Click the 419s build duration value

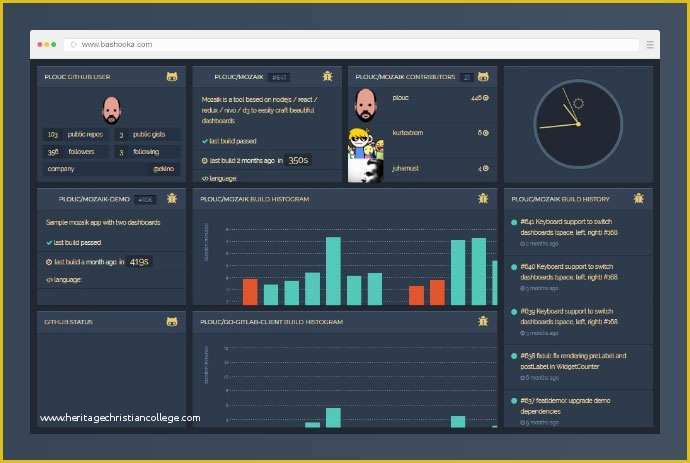139,262
